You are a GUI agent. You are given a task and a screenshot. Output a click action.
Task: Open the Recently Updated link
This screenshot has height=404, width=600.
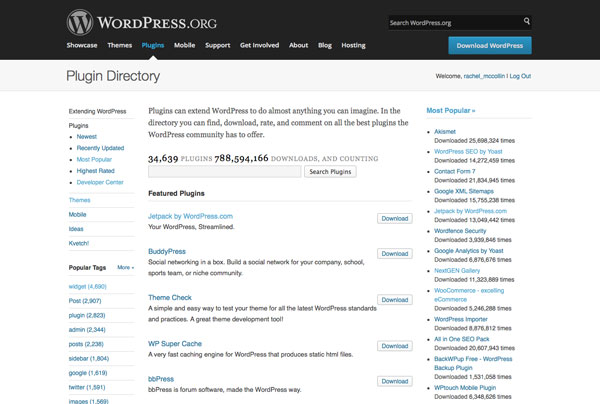pyautogui.click(x=100, y=148)
